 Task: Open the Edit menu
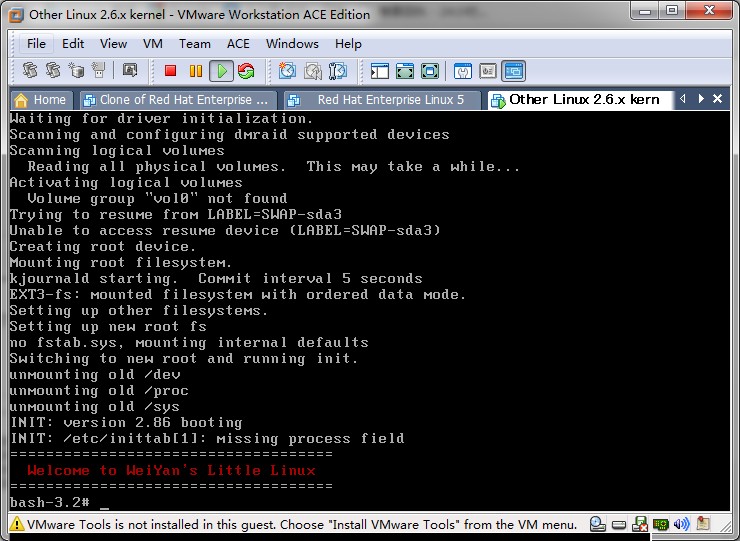pos(73,44)
